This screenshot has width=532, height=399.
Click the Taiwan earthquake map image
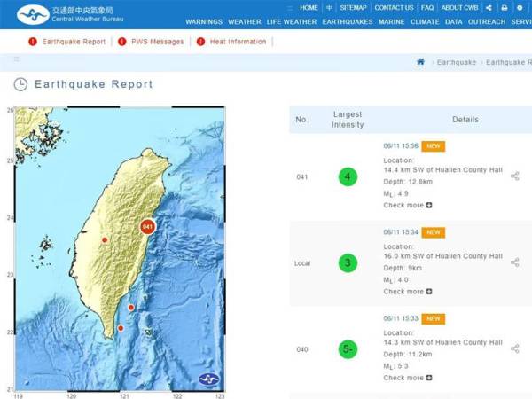tap(120, 248)
